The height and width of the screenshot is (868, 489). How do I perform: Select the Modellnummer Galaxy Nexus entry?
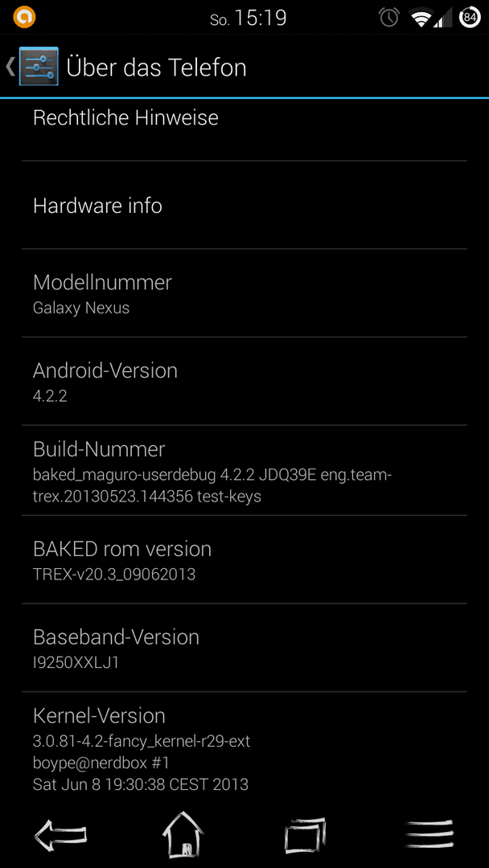point(244,293)
